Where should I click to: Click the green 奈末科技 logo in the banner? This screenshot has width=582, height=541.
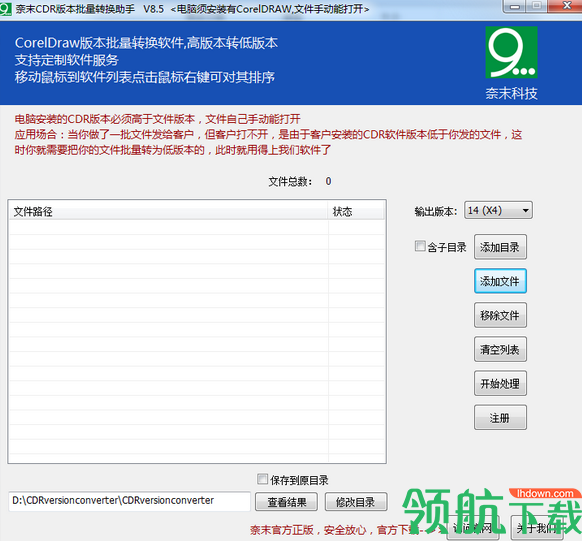tap(511, 52)
